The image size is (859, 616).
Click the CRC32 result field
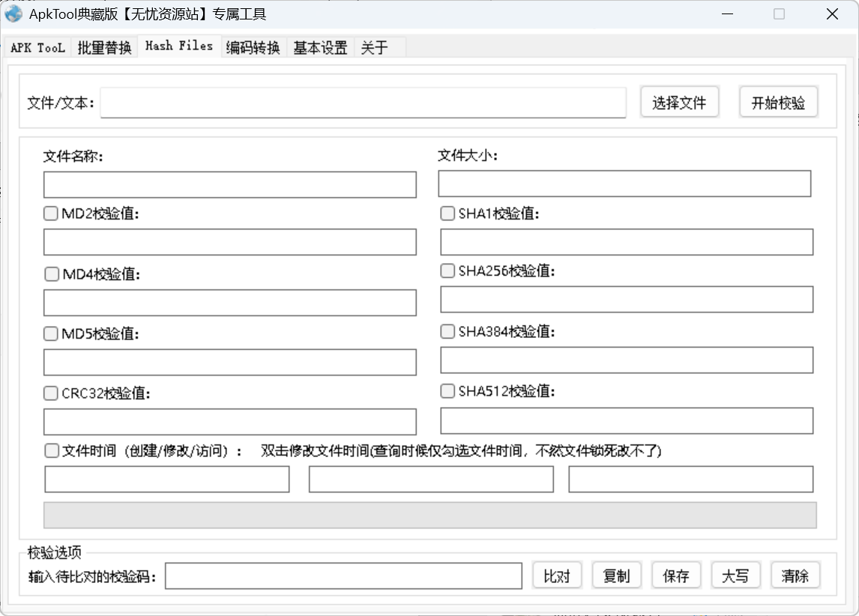click(x=230, y=422)
